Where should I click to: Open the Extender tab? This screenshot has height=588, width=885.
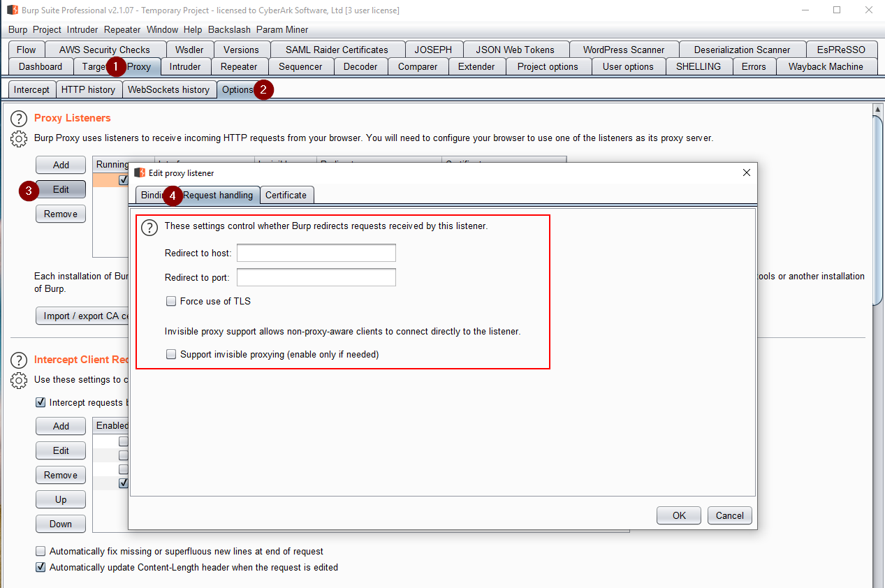click(x=476, y=66)
